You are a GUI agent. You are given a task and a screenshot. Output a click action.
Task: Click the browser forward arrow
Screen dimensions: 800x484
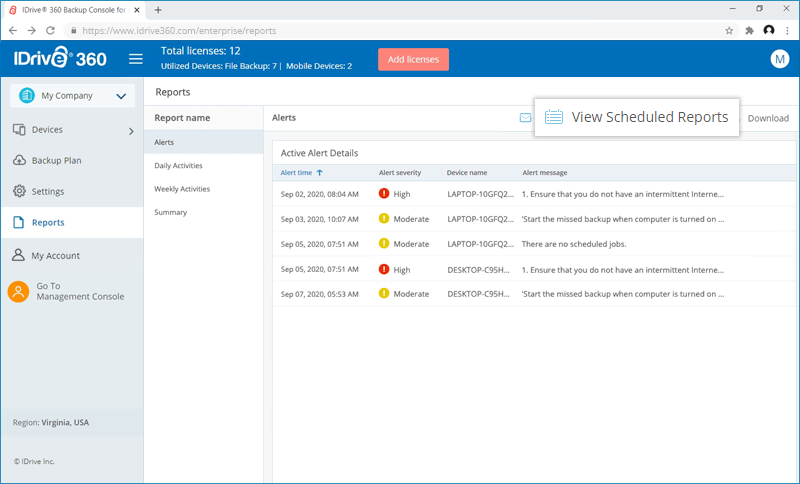pos(32,31)
